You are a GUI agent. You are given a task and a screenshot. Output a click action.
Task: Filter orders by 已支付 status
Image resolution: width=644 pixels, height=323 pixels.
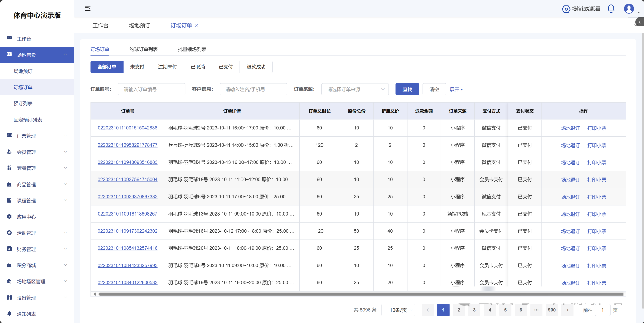click(x=226, y=67)
